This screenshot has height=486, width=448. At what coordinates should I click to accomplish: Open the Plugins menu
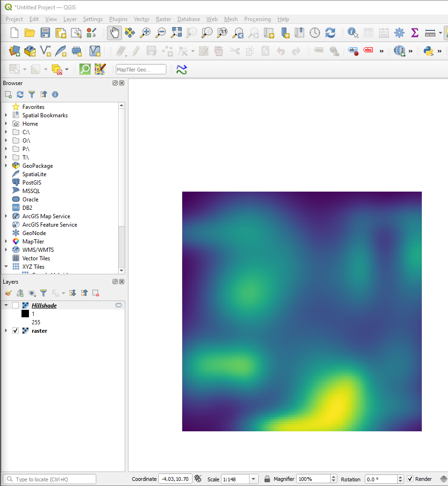pyautogui.click(x=118, y=19)
